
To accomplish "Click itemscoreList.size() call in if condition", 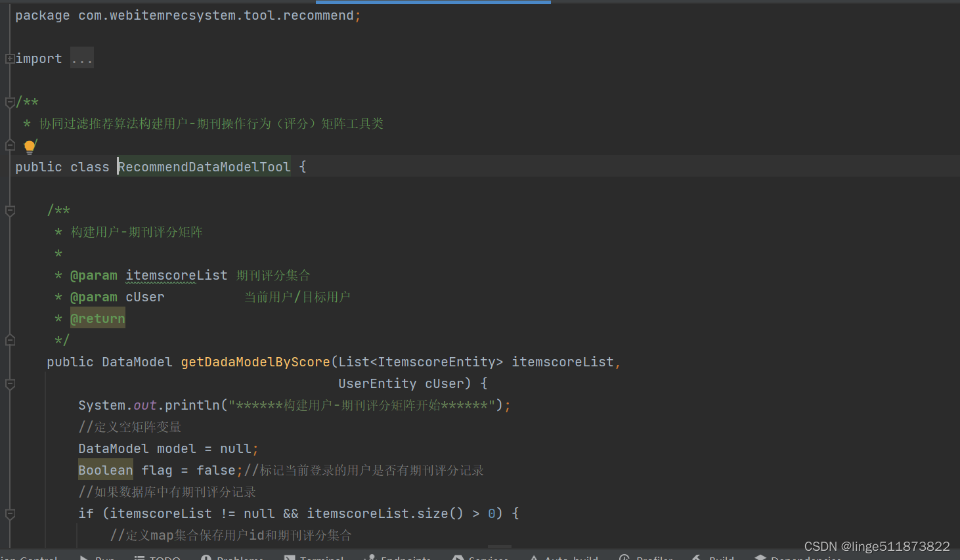I will [x=385, y=513].
